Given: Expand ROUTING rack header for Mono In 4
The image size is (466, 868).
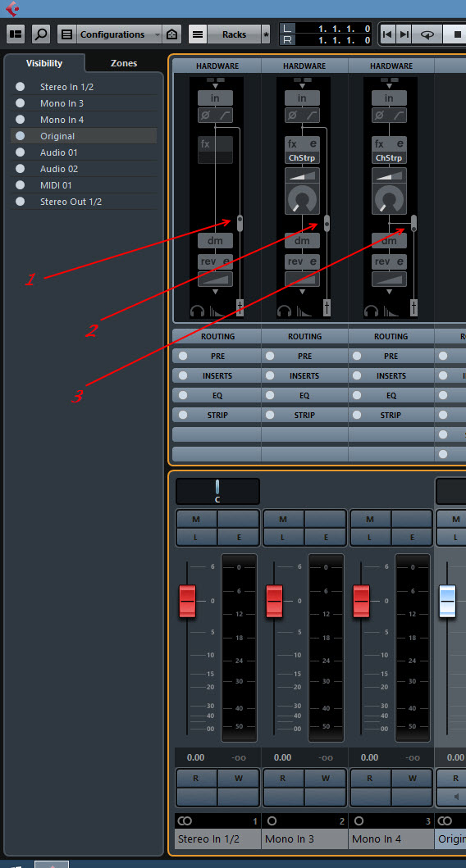Looking at the screenshot, I should point(391,336).
